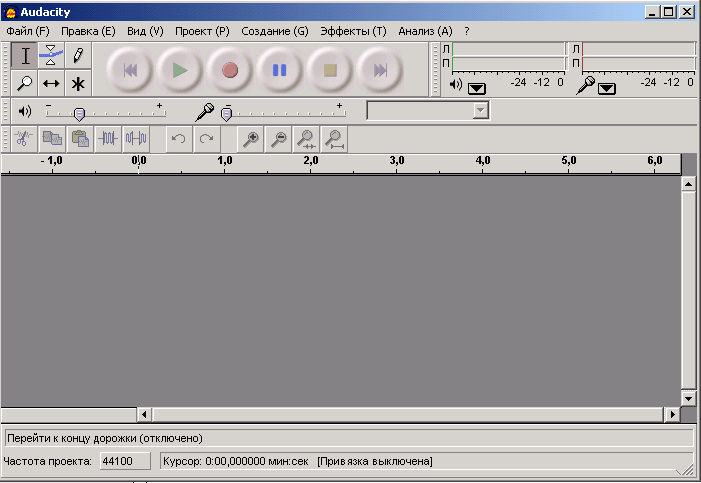Start playback with the Play button
The width and height of the screenshot is (701, 483).
pos(180,70)
